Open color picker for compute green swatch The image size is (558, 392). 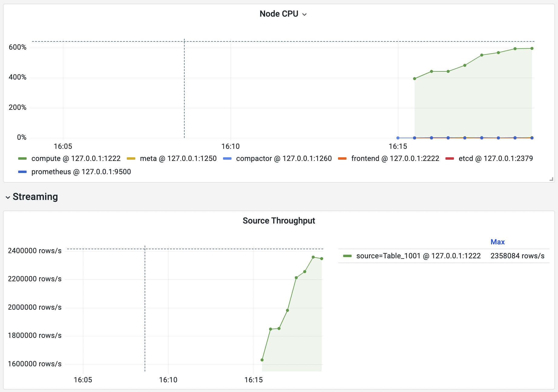(x=22, y=158)
